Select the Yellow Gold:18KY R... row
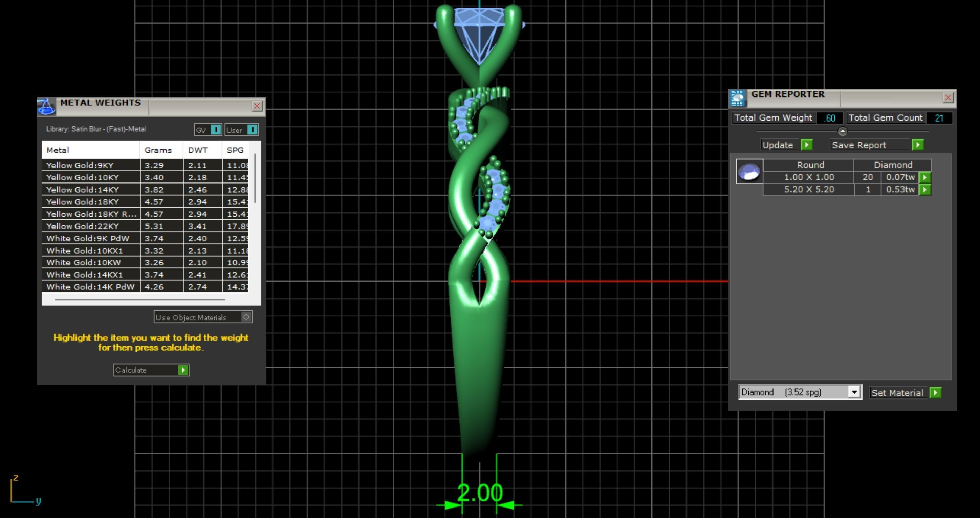 (x=145, y=214)
